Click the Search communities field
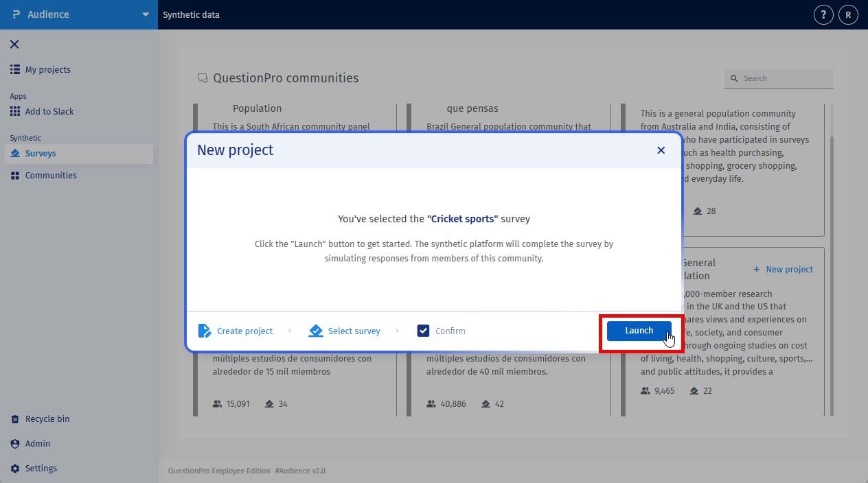The width and height of the screenshot is (868, 483). click(779, 78)
